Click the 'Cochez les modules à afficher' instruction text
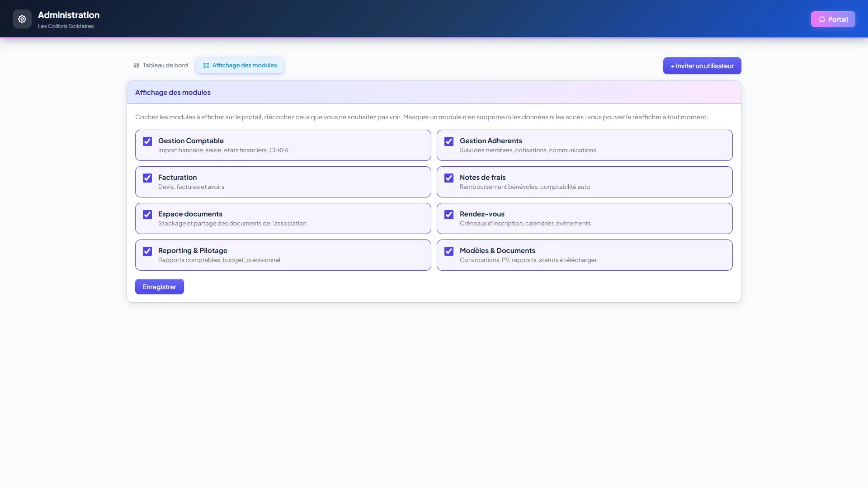Screen dimensions: 868x488 (x=421, y=117)
